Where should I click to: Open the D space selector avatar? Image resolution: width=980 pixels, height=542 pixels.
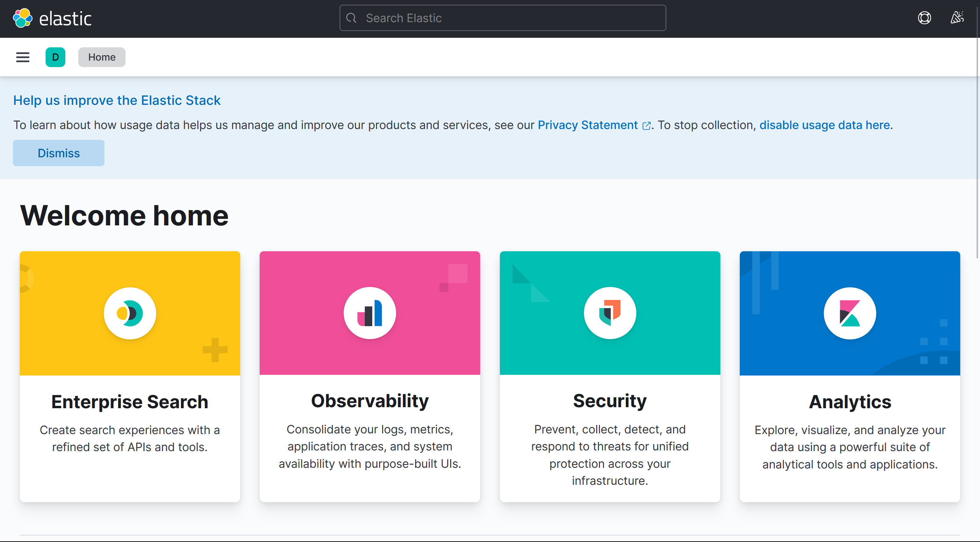click(55, 57)
